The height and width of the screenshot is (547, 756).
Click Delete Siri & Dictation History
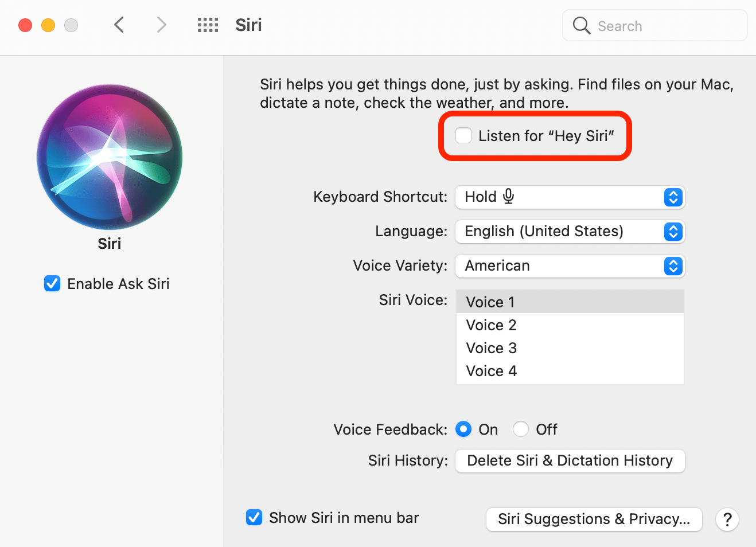click(x=570, y=460)
